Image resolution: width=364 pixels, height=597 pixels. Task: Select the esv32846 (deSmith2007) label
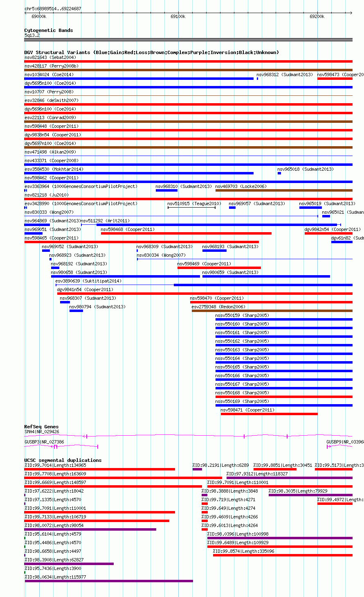pos(52,100)
